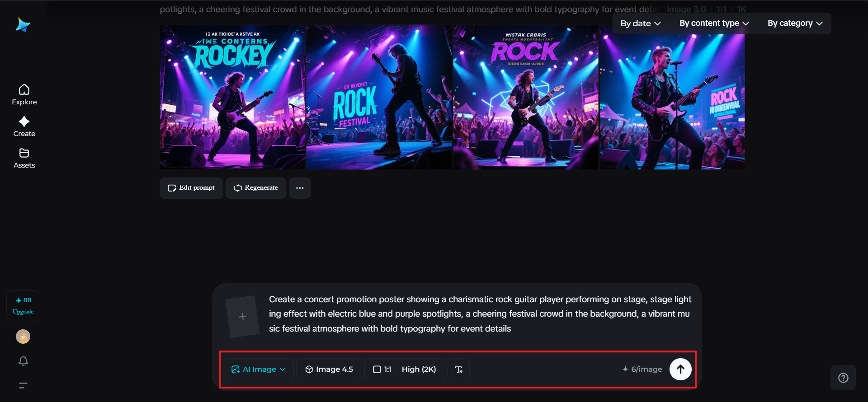Image resolution: width=868 pixels, height=402 pixels.
Task: Open the Explore page
Action: point(24,95)
